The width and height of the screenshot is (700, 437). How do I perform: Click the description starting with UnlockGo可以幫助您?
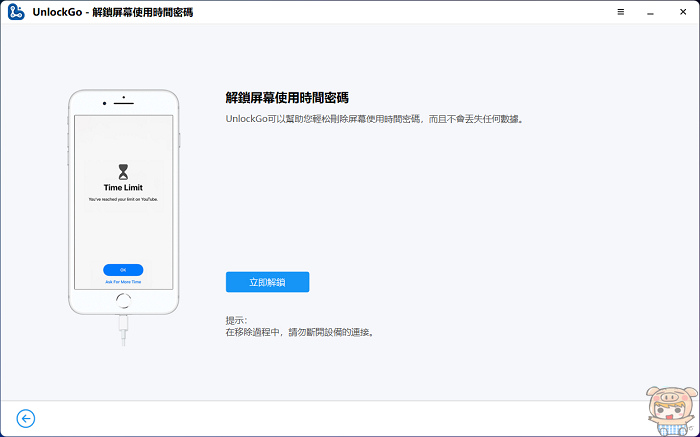(x=374, y=119)
